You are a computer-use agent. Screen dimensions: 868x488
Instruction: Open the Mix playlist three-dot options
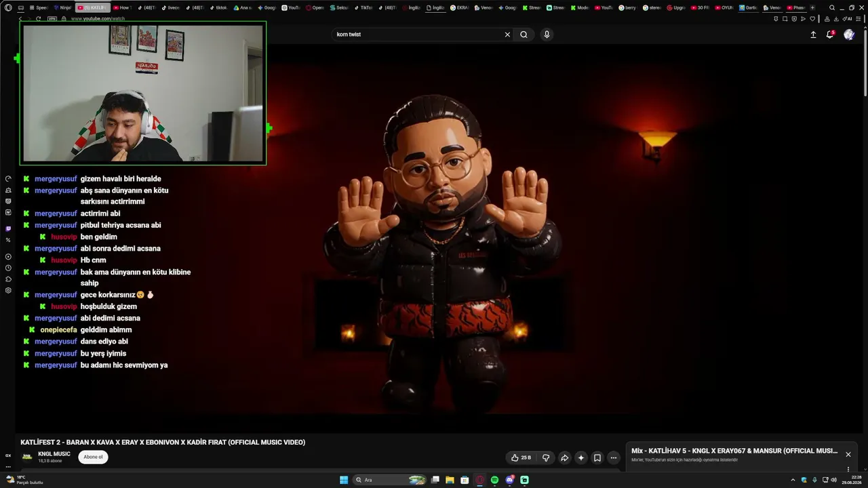click(848, 469)
